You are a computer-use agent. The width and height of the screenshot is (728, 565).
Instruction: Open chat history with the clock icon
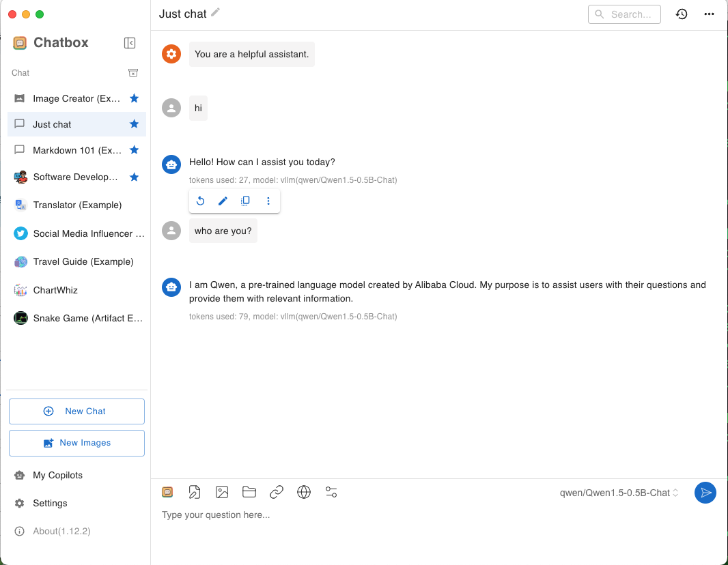682,14
